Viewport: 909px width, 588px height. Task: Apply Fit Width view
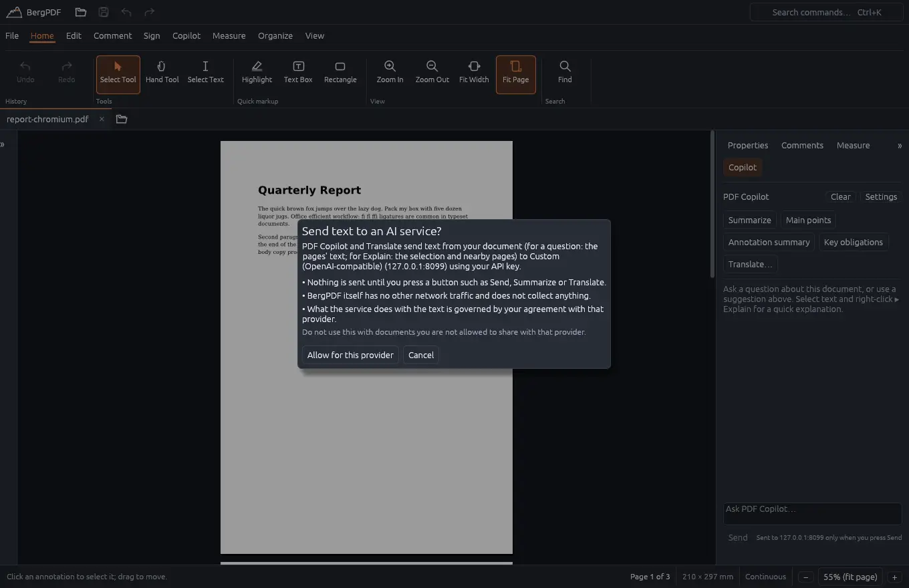(x=474, y=74)
